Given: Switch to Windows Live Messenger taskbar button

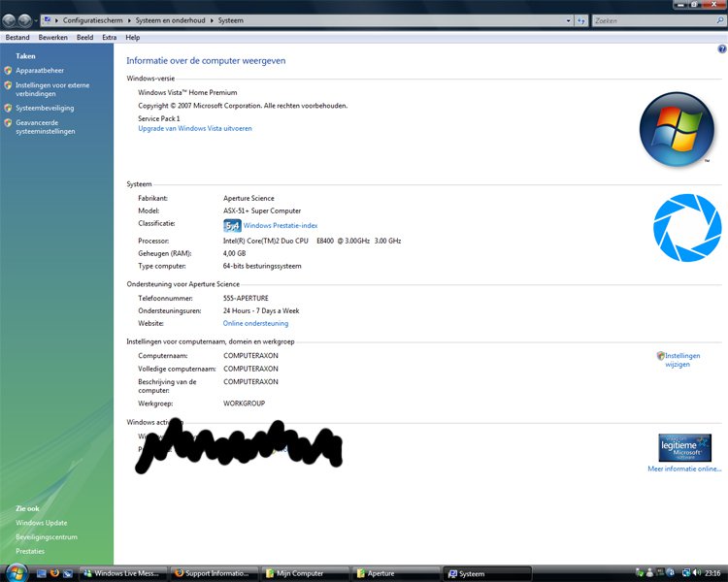Looking at the screenshot, I should [123, 573].
